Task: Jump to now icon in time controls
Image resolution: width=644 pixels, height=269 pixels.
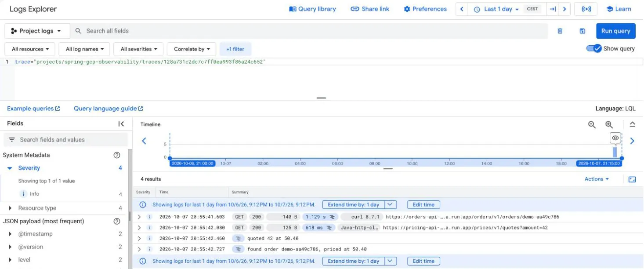Action: click(x=553, y=9)
